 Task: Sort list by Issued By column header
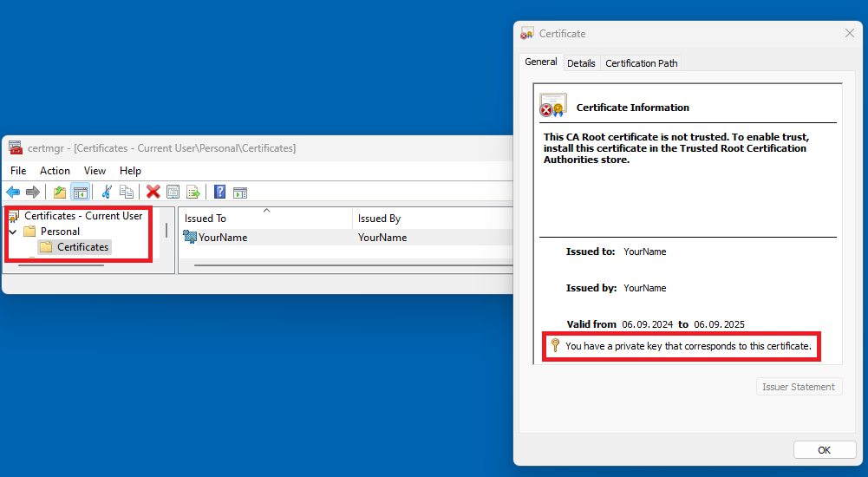tap(379, 219)
